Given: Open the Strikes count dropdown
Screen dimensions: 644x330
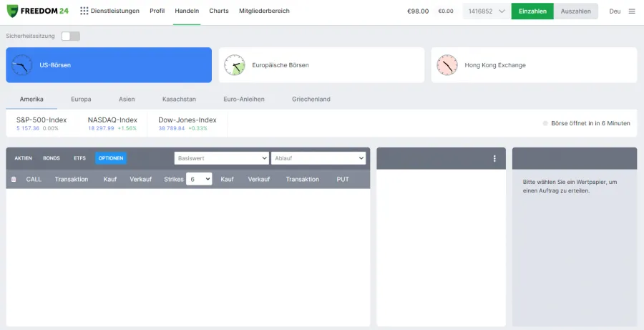Looking at the screenshot, I should click(x=199, y=179).
